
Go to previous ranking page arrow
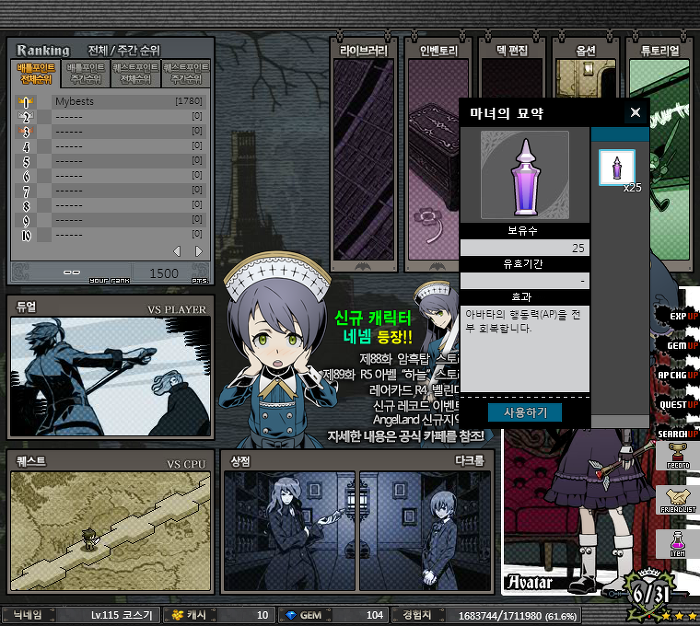coord(177,251)
